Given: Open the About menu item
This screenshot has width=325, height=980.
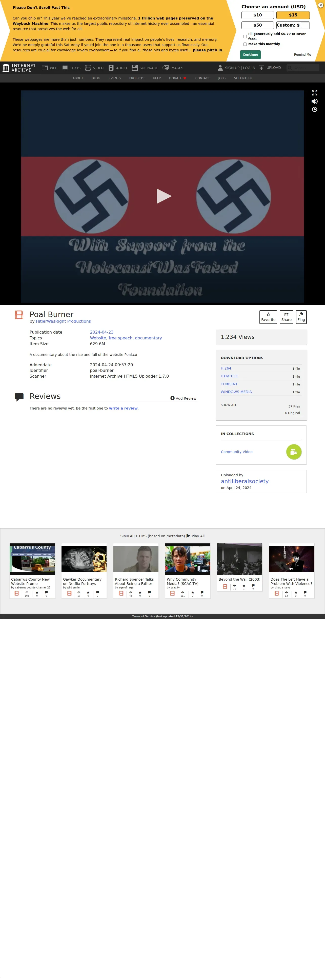Looking at the screenshot, I should 78,78.
